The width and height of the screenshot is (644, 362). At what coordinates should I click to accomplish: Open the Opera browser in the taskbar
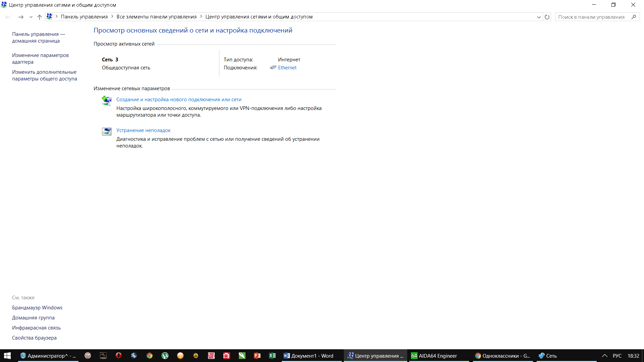(x=118, y=356)
